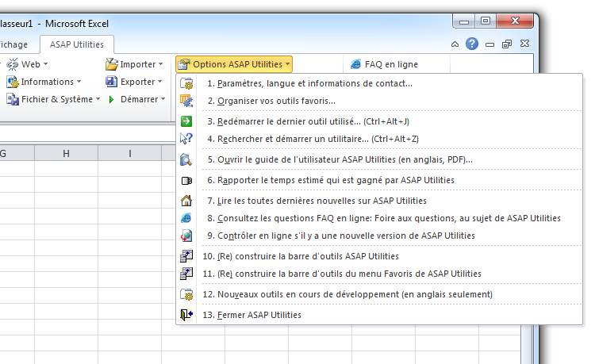This screenshot has width=595, height=364.
Task: Click the toolbar rebuild icon for item 11
Action: pos(186,274)
